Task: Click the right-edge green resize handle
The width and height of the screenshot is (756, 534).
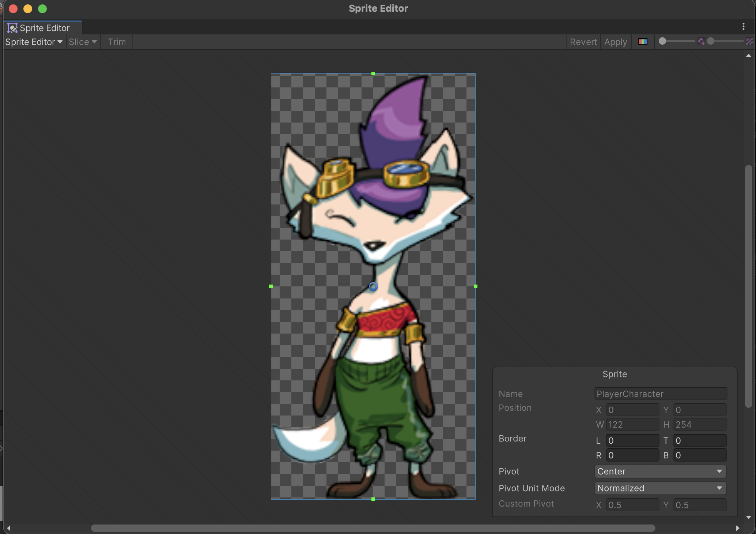Action: (x=475, y=286)
